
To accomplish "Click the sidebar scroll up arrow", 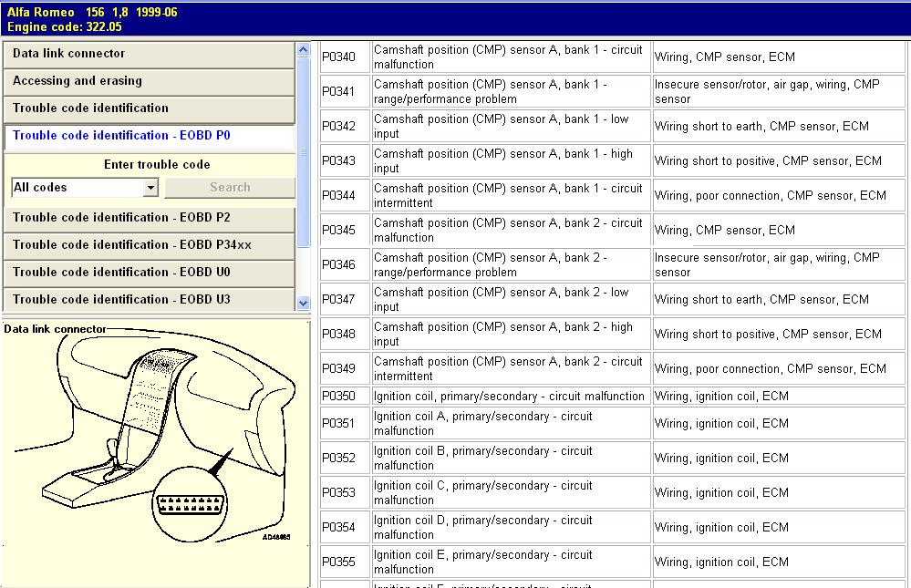I will click(x=304, y=49).
